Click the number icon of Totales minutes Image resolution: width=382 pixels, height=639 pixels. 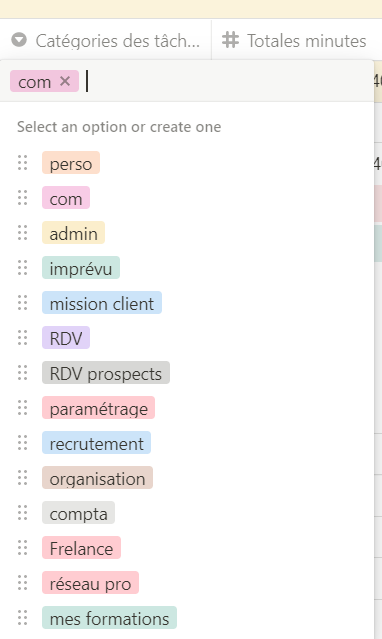230,40
